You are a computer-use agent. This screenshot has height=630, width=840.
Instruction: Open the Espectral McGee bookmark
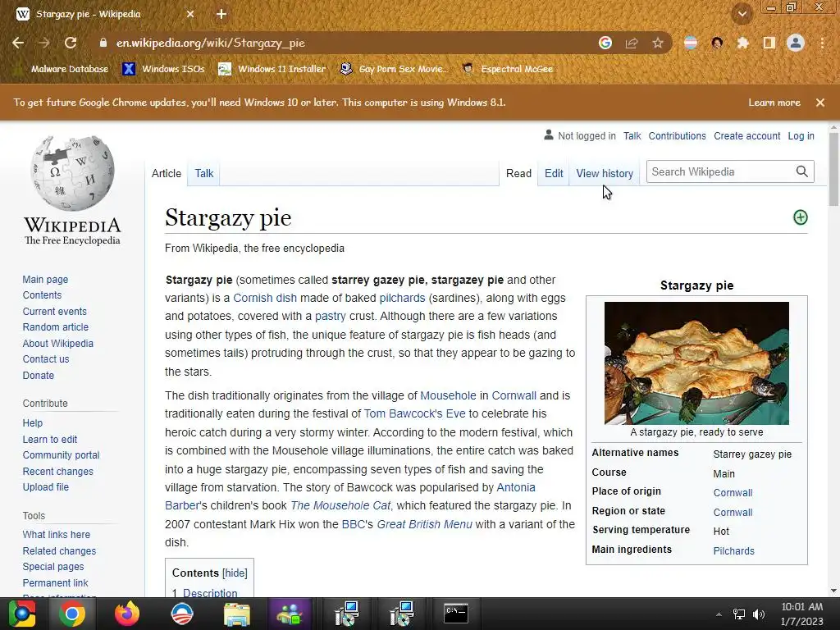(x=507, y=69)
